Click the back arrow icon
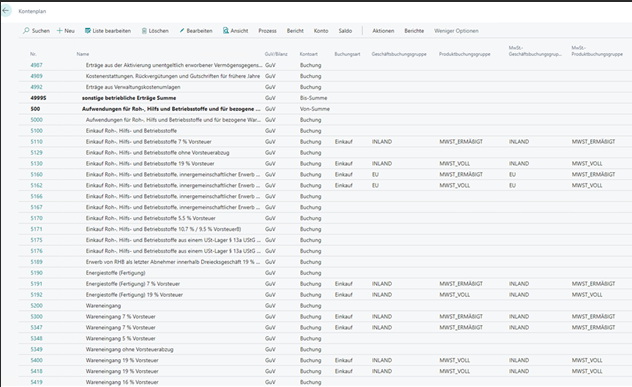This screenshot has height=387, width=632. [6, 10]
